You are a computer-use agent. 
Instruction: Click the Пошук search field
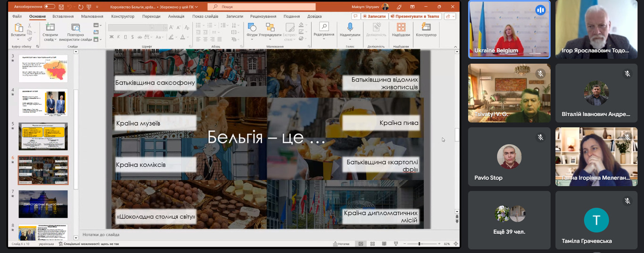[262, 7]
